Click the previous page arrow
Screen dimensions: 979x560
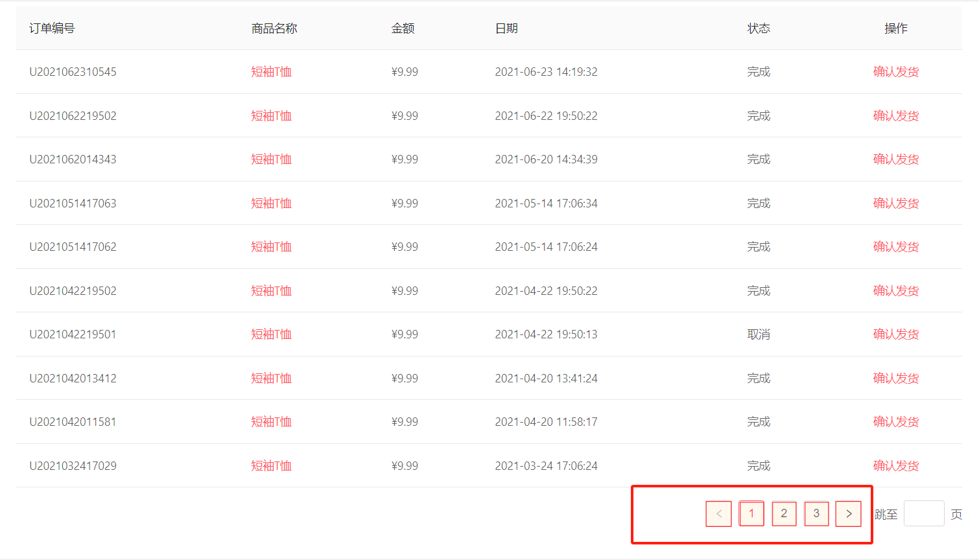point(718,514)
